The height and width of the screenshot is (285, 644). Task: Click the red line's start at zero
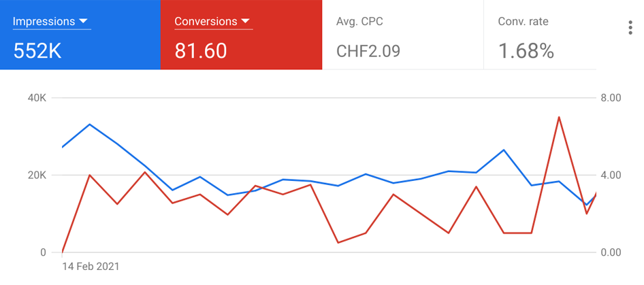[x=62, y=252]
